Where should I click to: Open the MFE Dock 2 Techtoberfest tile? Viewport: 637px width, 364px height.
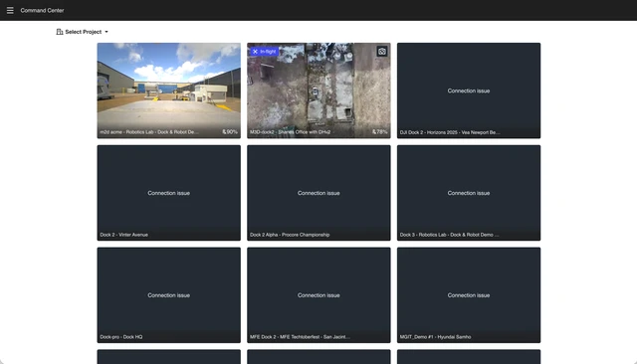coord(318,295)
